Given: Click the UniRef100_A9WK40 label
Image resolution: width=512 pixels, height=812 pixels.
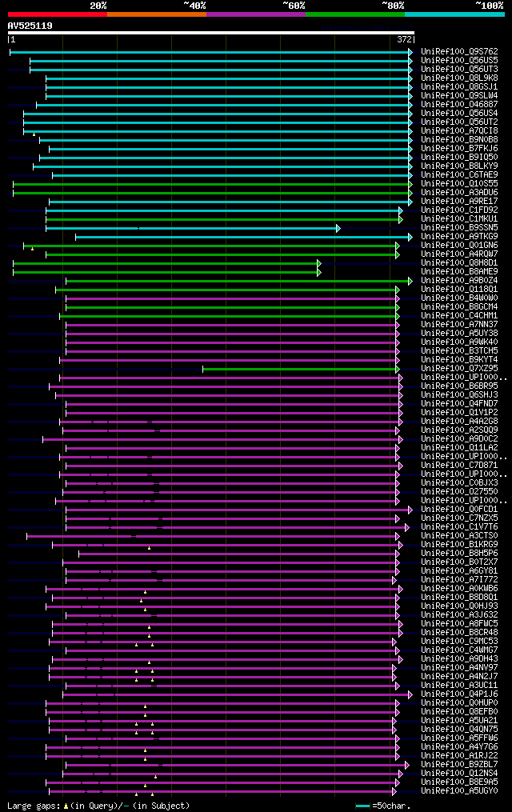Looking at the screenshot, I should (x=460, y=342).
